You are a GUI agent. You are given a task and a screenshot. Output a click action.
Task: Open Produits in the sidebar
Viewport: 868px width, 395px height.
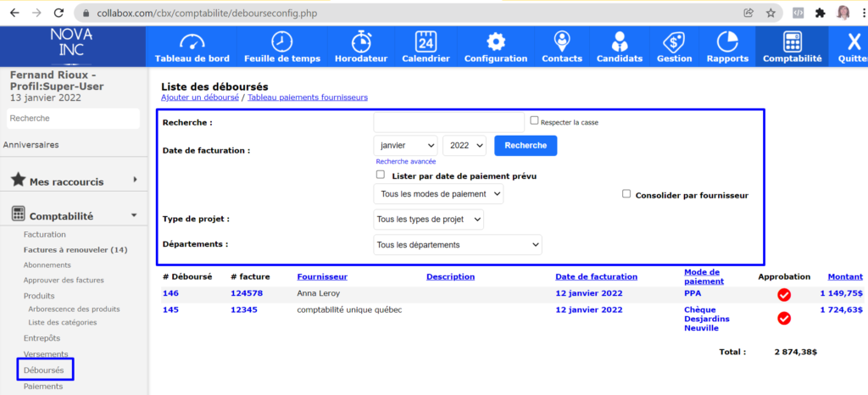(39, 296)
